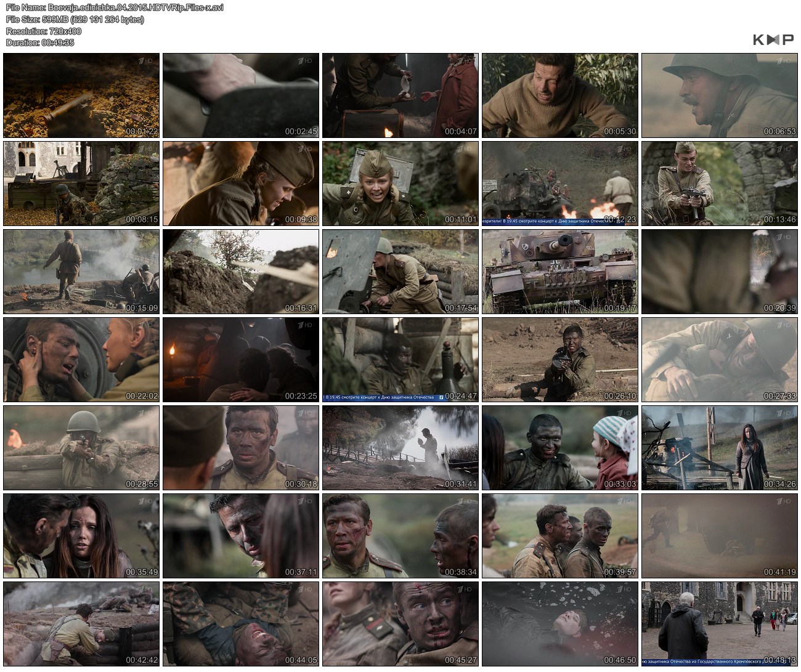This screenshot has width=801, height=672.
Task: Select the tank frame at 00:19:17
Action: (559, 272)
